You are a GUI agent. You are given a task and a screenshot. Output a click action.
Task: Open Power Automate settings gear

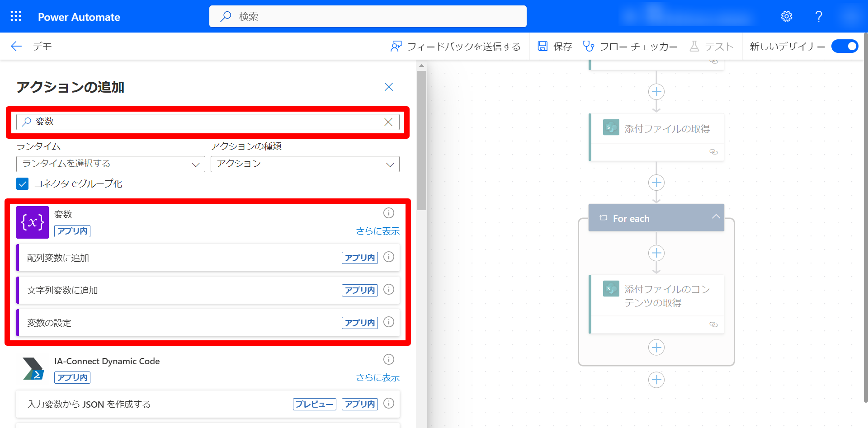787,16
